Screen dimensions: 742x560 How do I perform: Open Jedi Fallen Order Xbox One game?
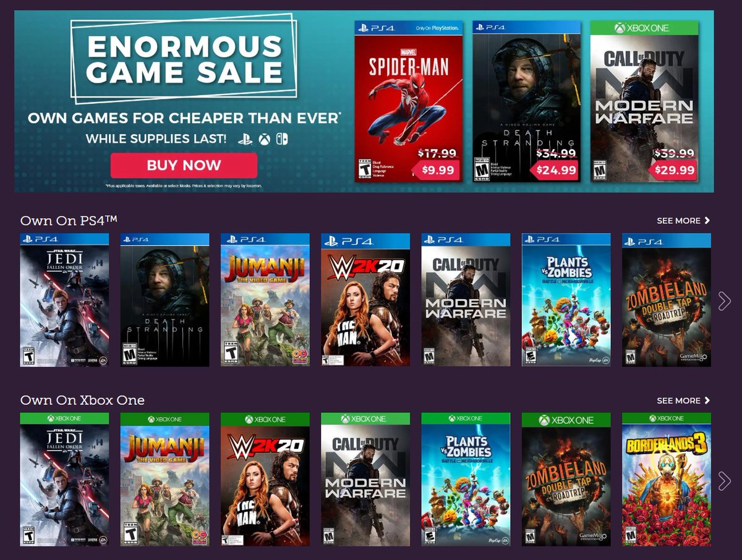[64, 480]
